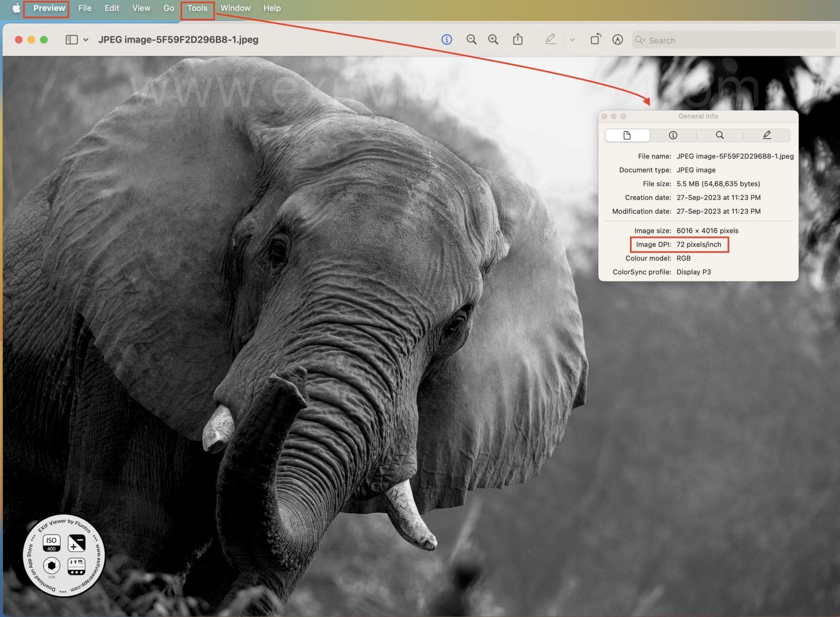Open the More Info tab in inspector
Screen dimensions: 840x617
[673, 135]
